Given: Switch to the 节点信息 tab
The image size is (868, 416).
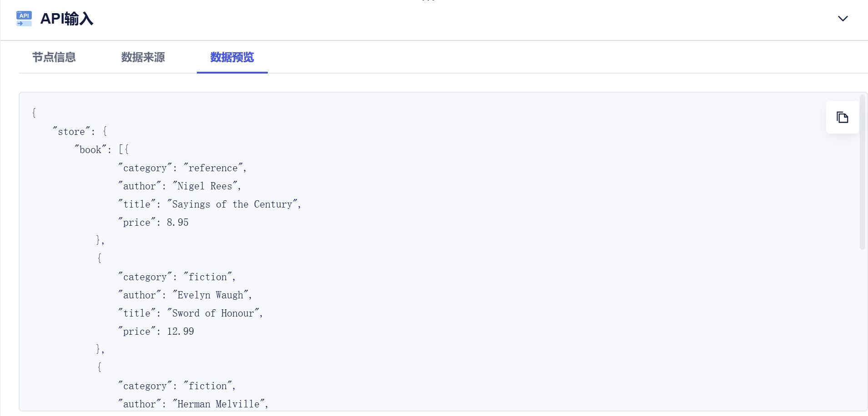Looking at the screenshot, I should pos(54,57).
